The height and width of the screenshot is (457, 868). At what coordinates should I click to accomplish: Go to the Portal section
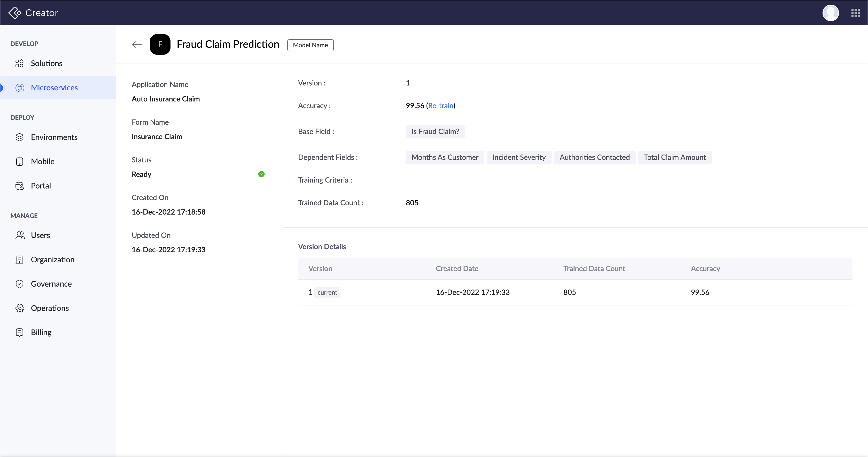(x=41, y=186)
